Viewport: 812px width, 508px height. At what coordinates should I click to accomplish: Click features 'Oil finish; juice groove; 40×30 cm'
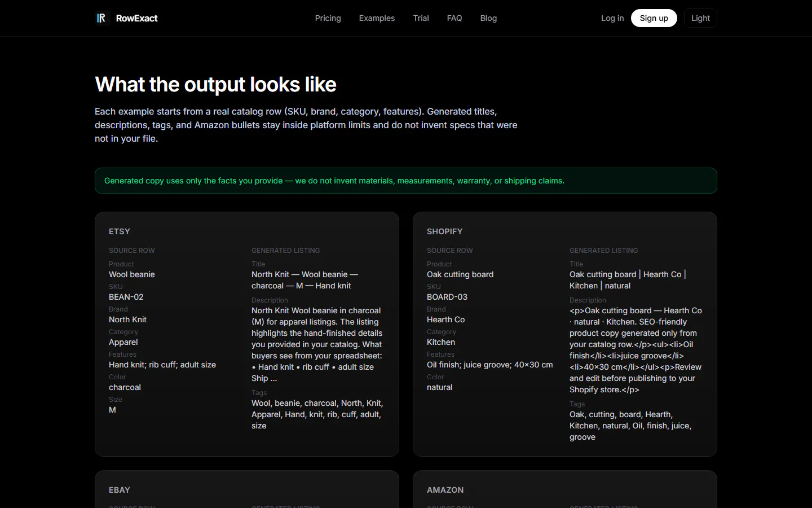pyautogui.click(x=490, y=365)
